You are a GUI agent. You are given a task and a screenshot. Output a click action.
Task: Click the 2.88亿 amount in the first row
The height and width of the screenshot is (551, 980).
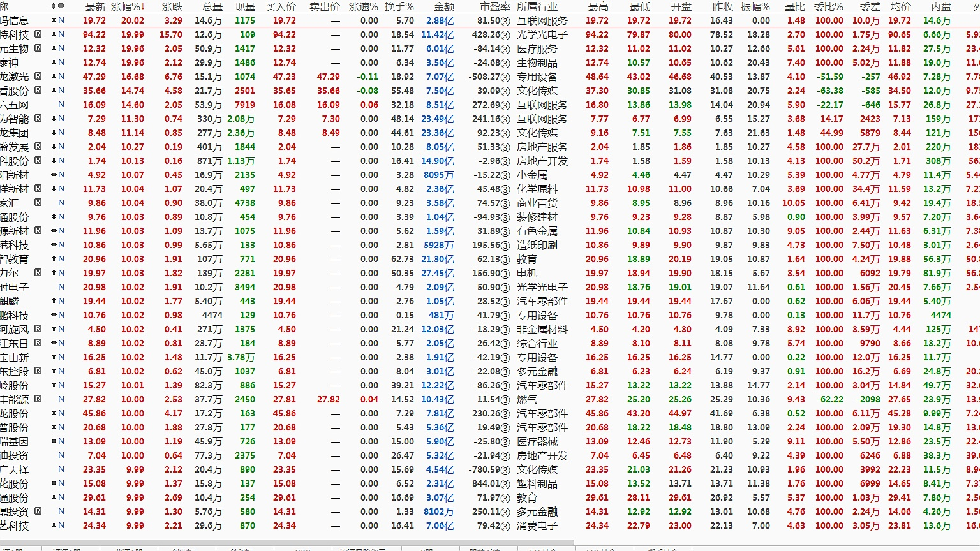tap(440, 20)
